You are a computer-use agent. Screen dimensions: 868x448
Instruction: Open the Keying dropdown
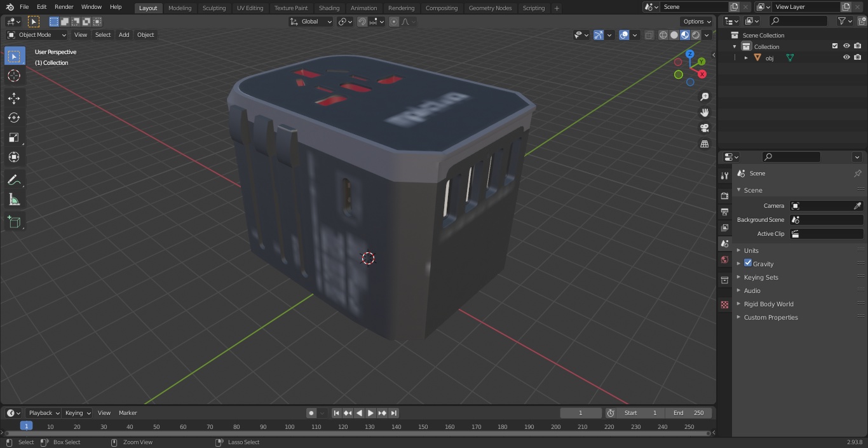78,413
